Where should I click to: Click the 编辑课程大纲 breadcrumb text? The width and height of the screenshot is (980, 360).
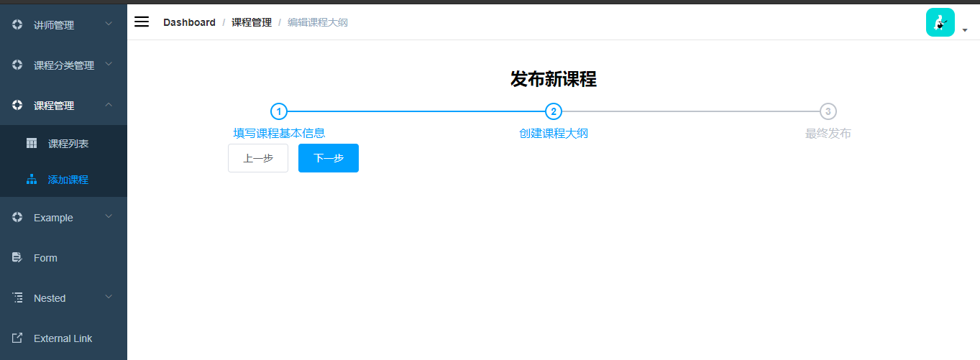coord(318,22)
